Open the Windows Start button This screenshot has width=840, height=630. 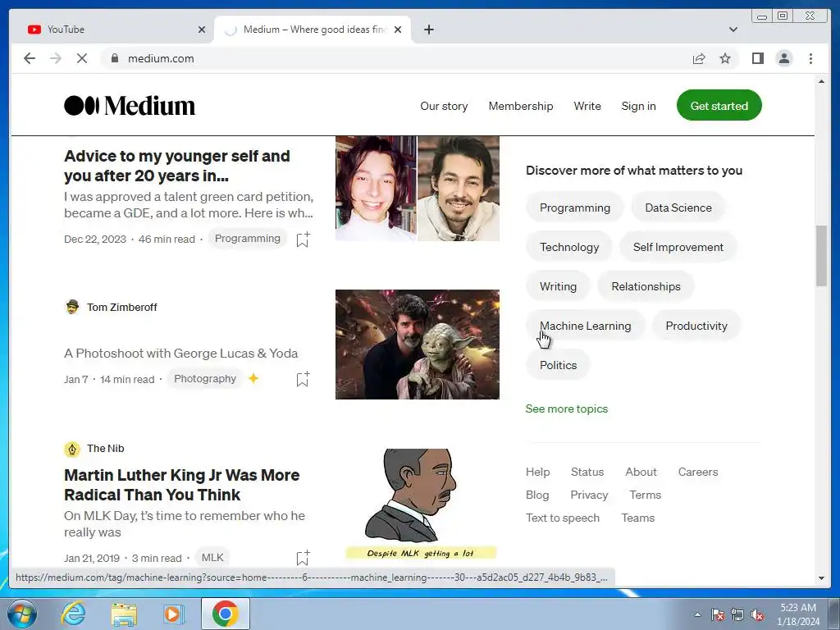(x=22, y=614)
